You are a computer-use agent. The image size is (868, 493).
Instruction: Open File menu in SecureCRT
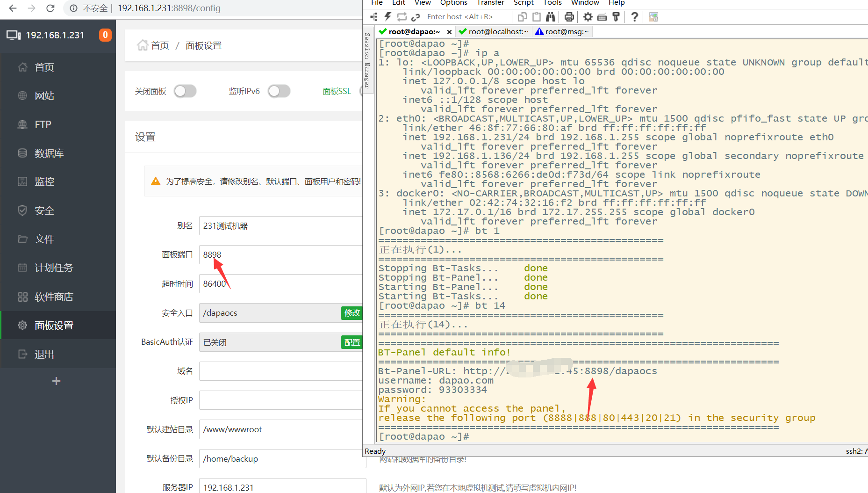pos(377,3)
